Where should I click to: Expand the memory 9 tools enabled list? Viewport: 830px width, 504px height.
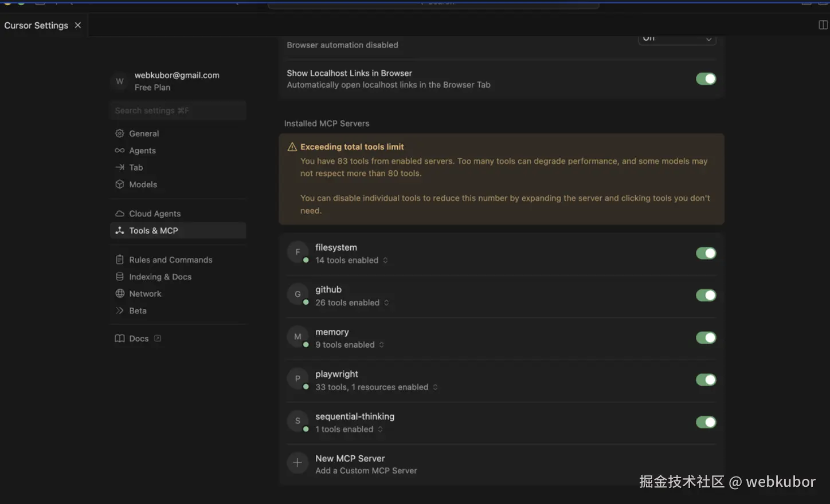pyautogui.click(x=381, y=345)
